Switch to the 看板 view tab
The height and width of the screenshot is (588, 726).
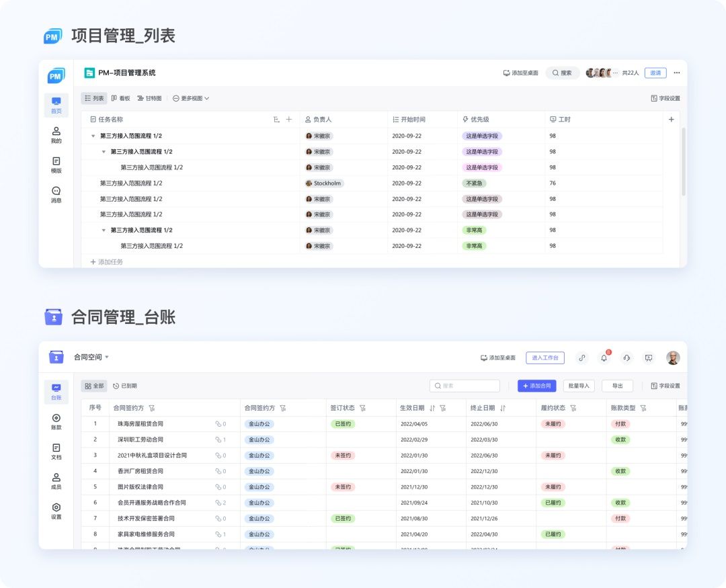click(x=120, y=98)
